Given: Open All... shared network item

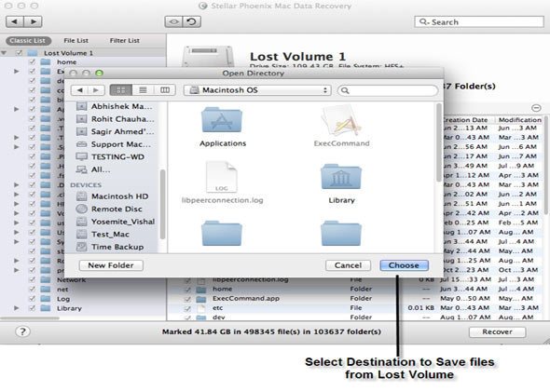Looking at the screenshot, I should (93, 169).
